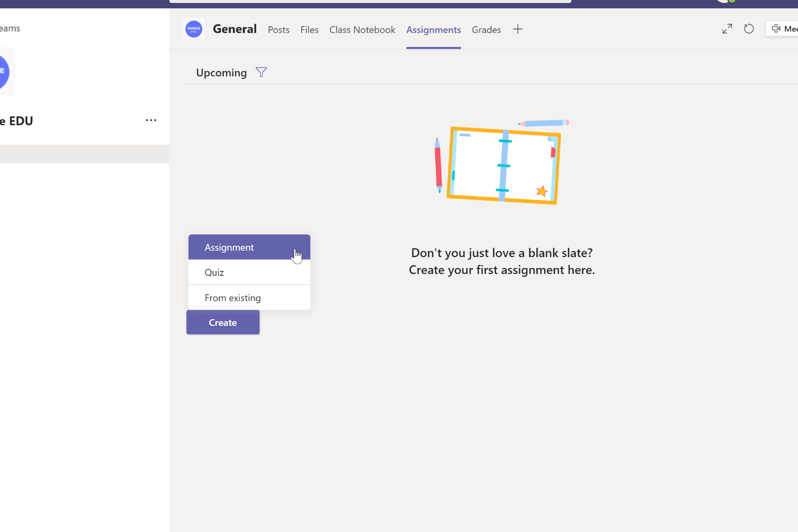
Task: Go to the Class Notebook tab
Action: (362, 30)
